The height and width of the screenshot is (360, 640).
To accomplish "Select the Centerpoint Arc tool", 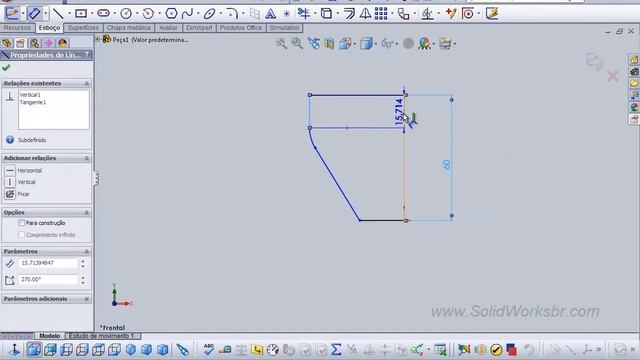I will pos(149,14).
